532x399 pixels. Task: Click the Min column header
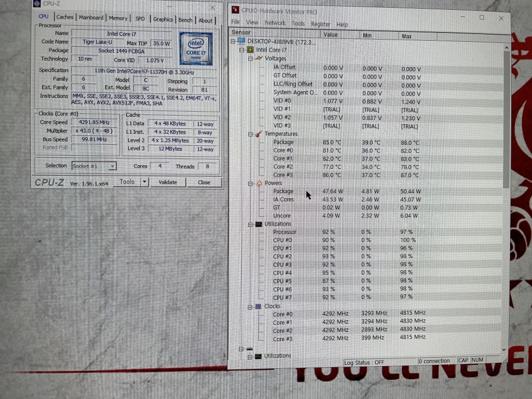379,35
